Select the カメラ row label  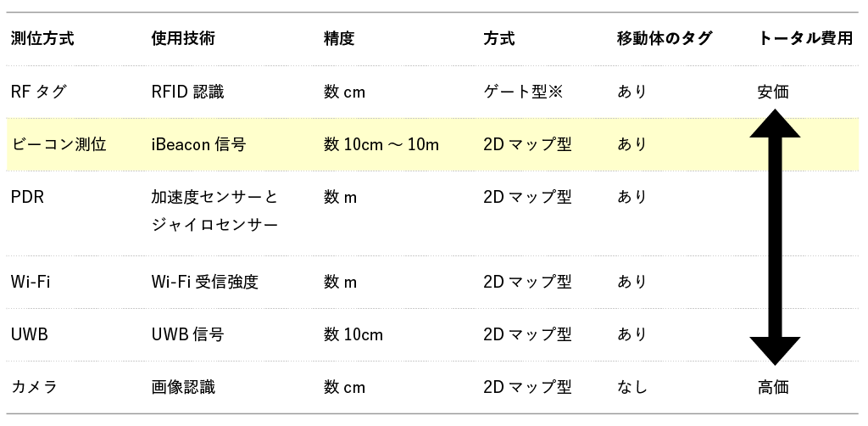(34, 387)
